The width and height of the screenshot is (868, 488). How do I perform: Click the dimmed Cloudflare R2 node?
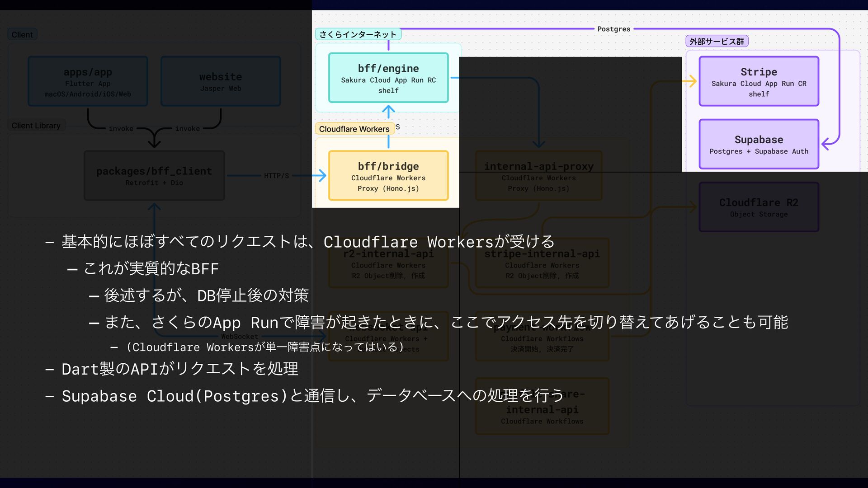(x=759, y=207)
